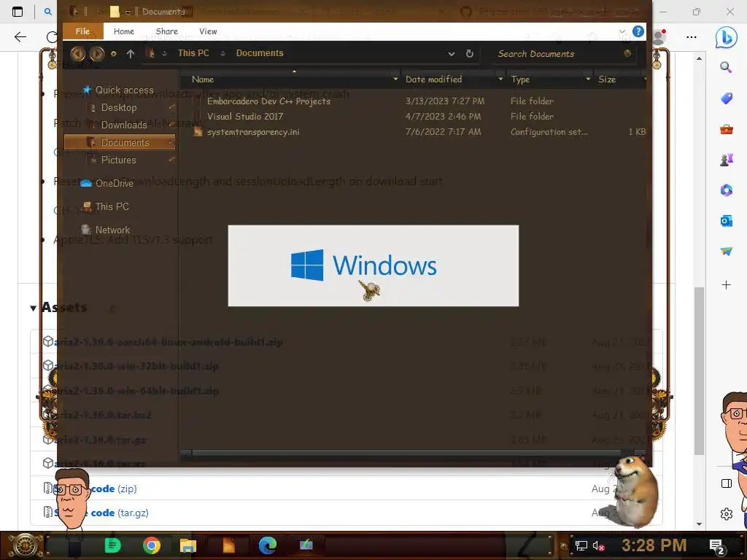This screenshot has height=560, width=747.
Task: Open Microsoft Edge taskbar icon
Action: tap(268, 545)
